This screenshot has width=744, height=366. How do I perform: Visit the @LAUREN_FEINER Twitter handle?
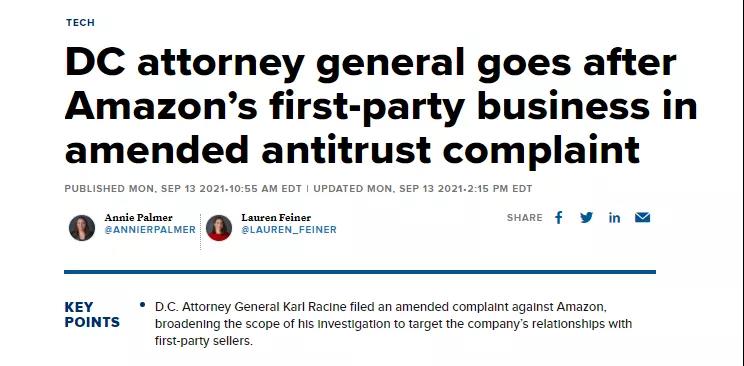click(x=289, y=230)
